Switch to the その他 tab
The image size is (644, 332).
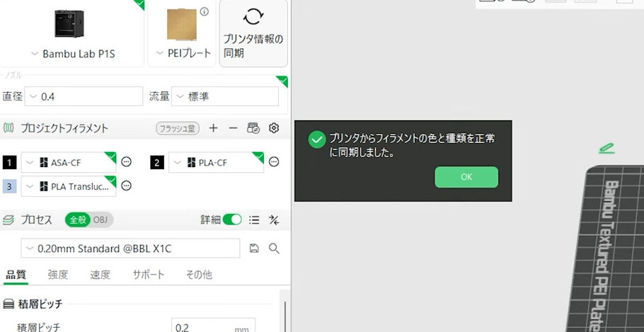[x=199, y=275]
